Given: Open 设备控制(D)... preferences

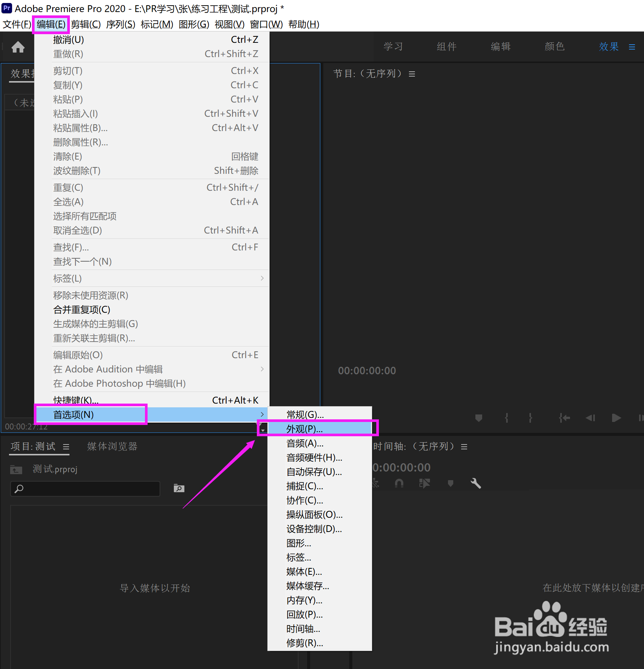Looking at the screenshot, I should [320, 529].
